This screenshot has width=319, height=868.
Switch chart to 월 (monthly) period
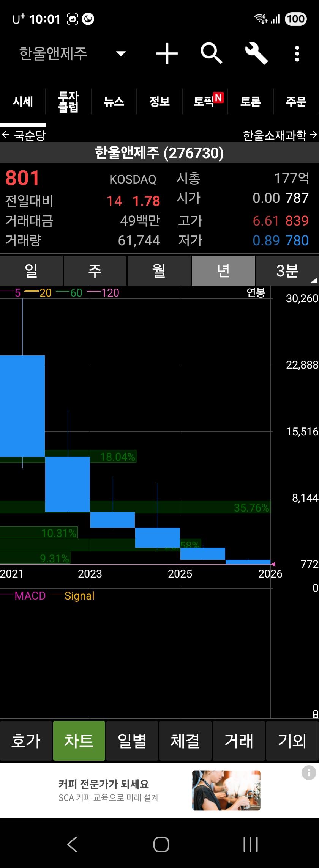159,270
